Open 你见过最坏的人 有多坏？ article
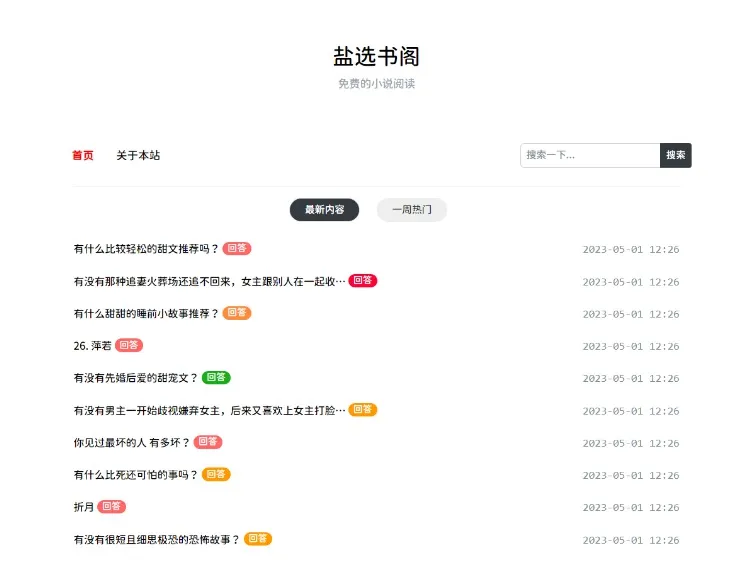733x571 pixels. tap(132, 442)
